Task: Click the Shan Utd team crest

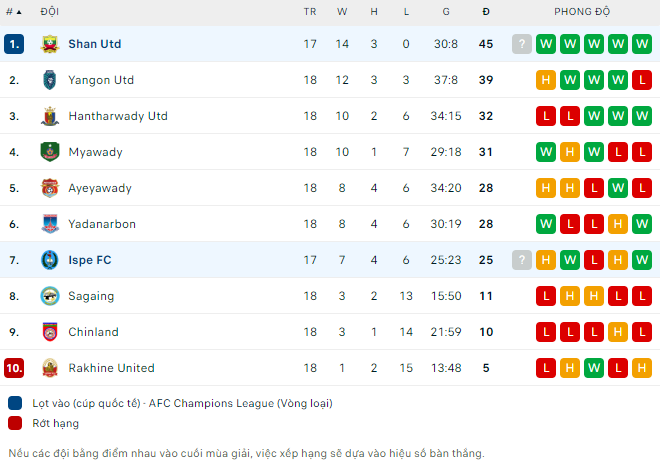Action: coord(50,44)
